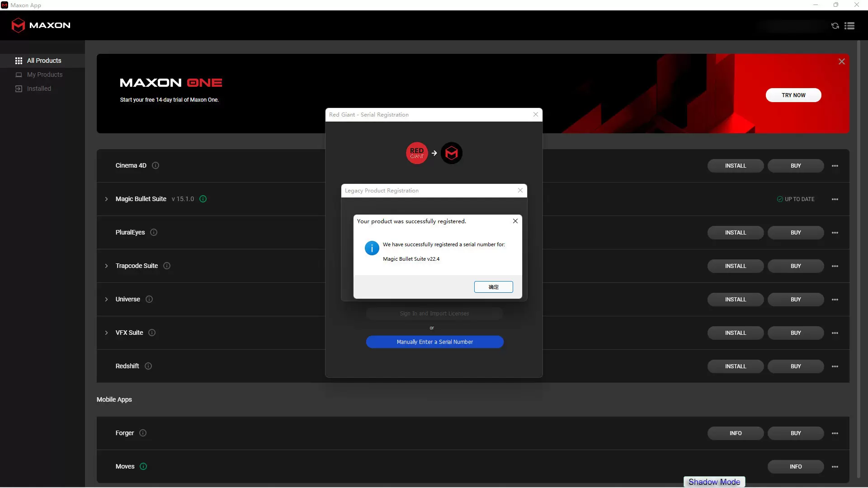The width and height of the screenshot is (868, 488).
Task: Open Installed section in sidebar
Action: point(42,89)
